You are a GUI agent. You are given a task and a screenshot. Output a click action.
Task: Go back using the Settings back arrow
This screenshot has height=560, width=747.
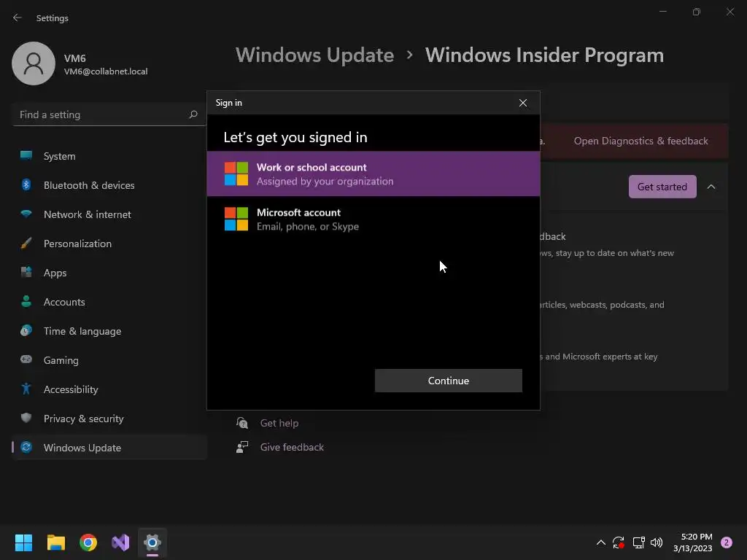point(18,17)
